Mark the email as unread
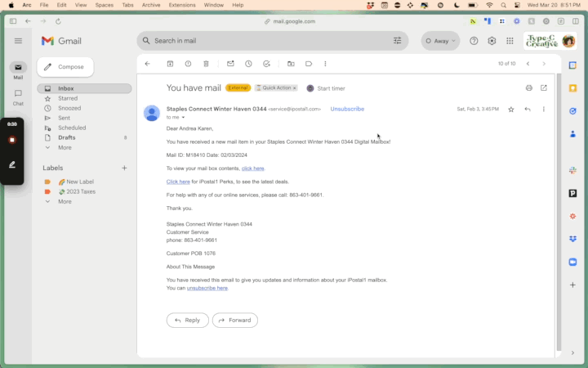This screenshot has height=368, width=588. click(230, 64)
